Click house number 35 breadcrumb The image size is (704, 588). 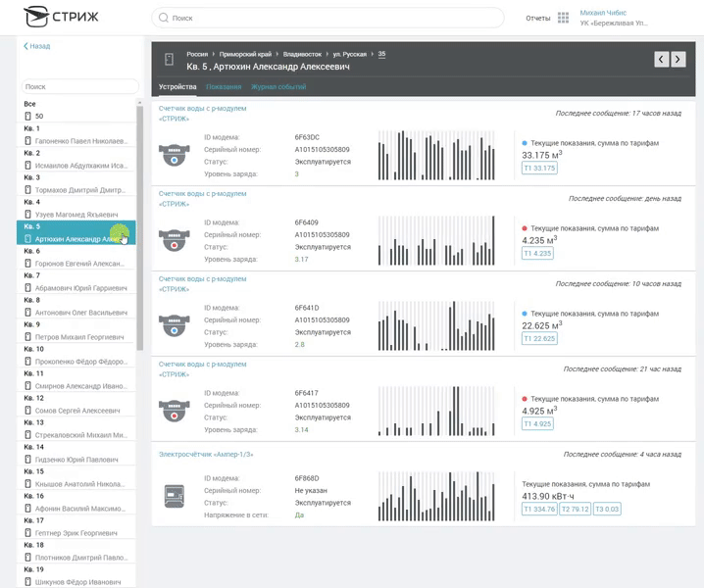tap(381, 54)
